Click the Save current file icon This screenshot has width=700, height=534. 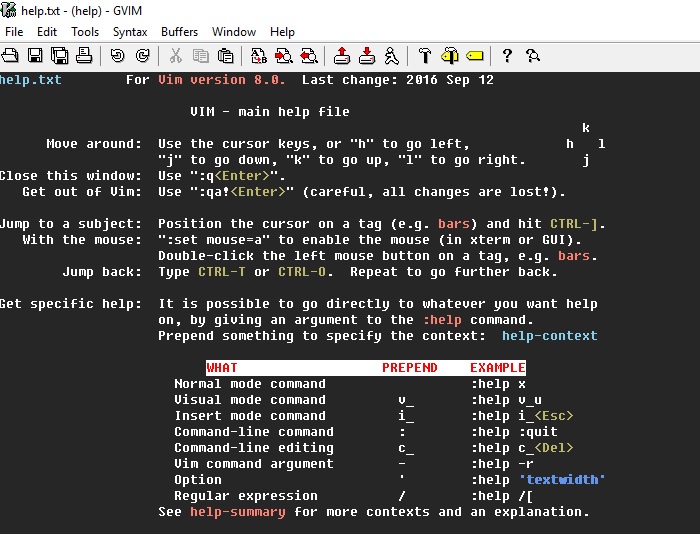click(x=35, y=56)
